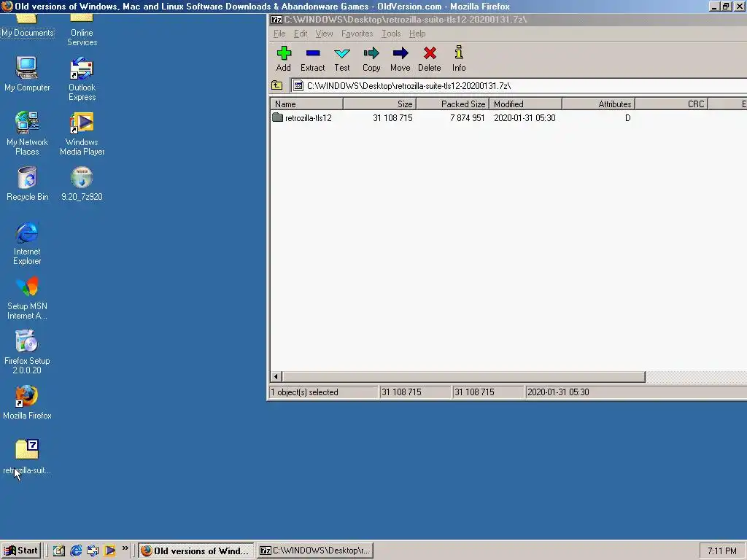The width and height of the screenshot is (747, 560).
Task: Select the Setup MSN Internet Access icon
Action: (27, 297)
